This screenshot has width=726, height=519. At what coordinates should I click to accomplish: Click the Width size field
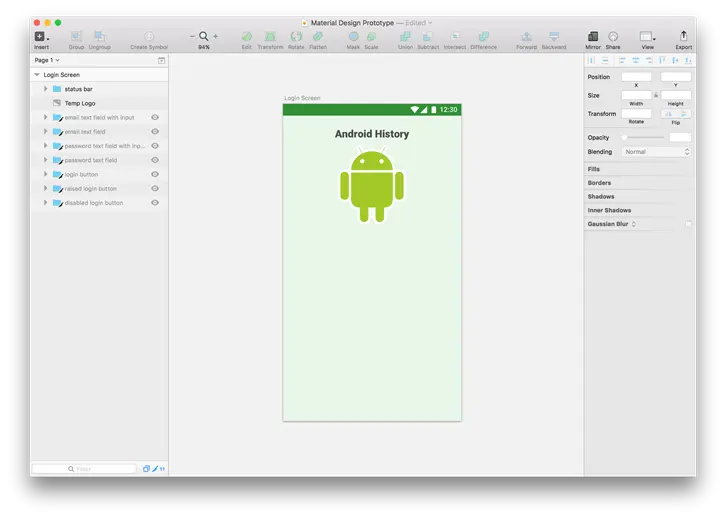(636, 95)
